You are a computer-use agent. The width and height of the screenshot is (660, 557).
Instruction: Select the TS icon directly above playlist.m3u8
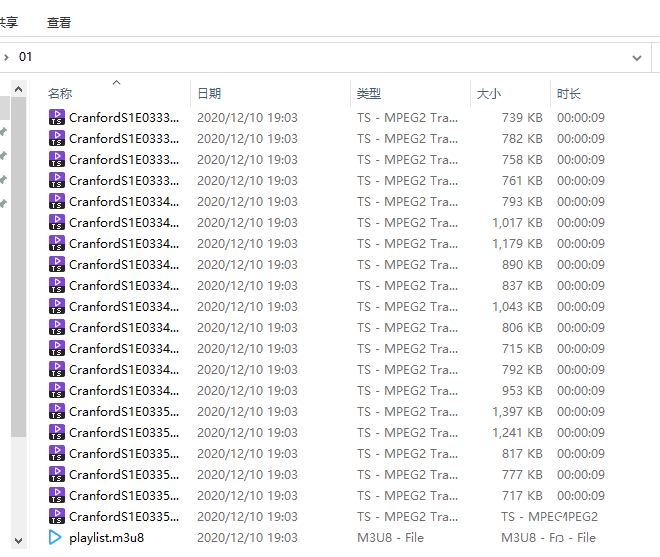57,517
